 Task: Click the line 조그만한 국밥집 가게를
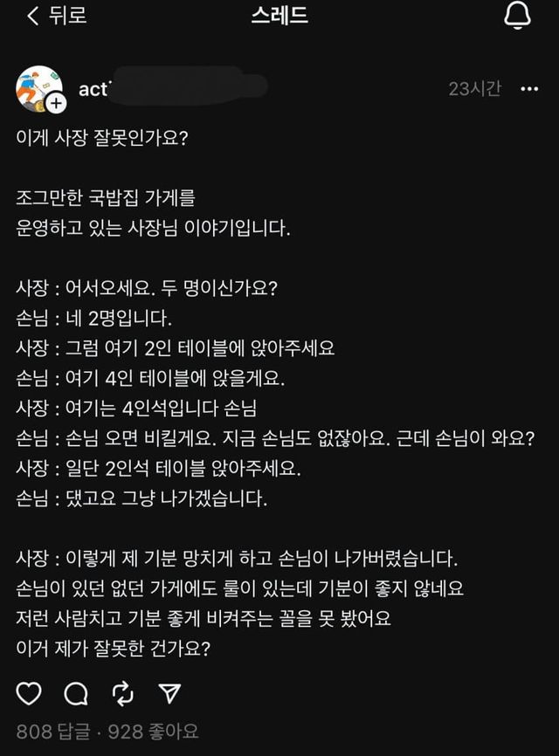coord(112,201)
